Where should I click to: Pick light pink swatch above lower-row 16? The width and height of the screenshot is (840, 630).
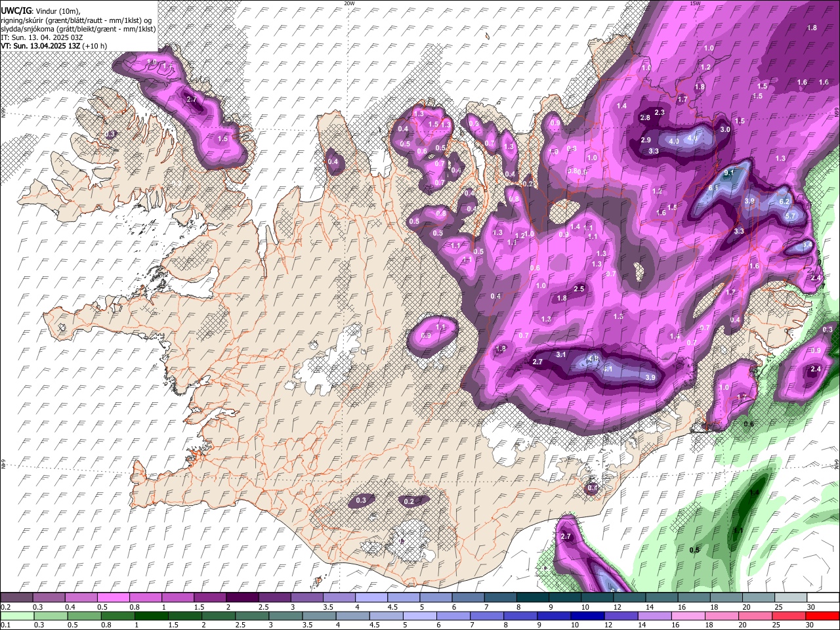(688, 616)
